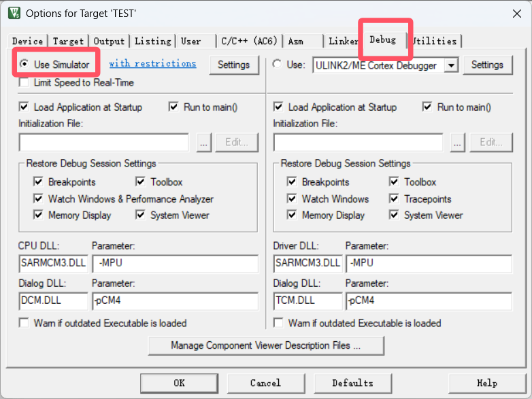Click debugger Edit... button
The image size is (532, 399).
(x=491, y=142)
